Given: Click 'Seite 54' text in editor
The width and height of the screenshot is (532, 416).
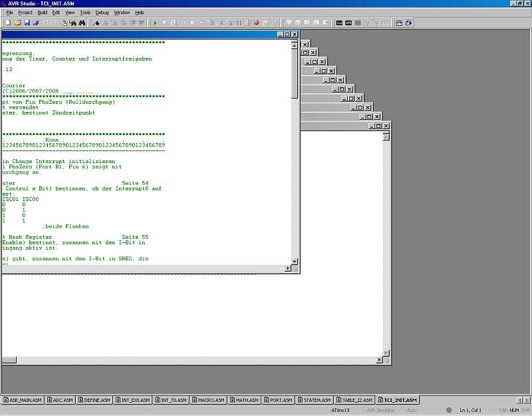Looking at the screenshot, I should tap(135, 183).
